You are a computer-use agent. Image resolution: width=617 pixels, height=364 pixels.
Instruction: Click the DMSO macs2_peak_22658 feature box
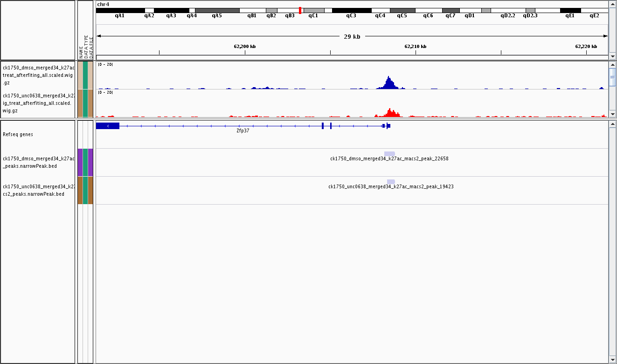[389, 154]
